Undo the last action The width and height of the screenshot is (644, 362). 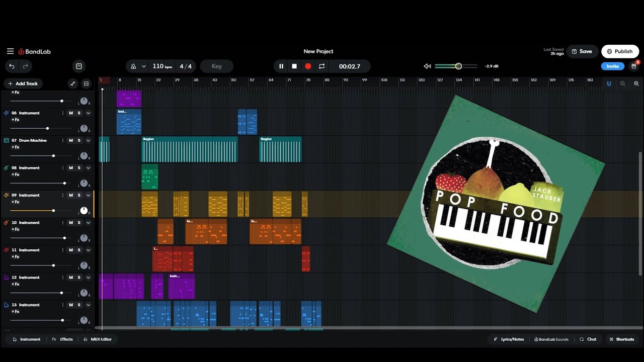[12, 66]
